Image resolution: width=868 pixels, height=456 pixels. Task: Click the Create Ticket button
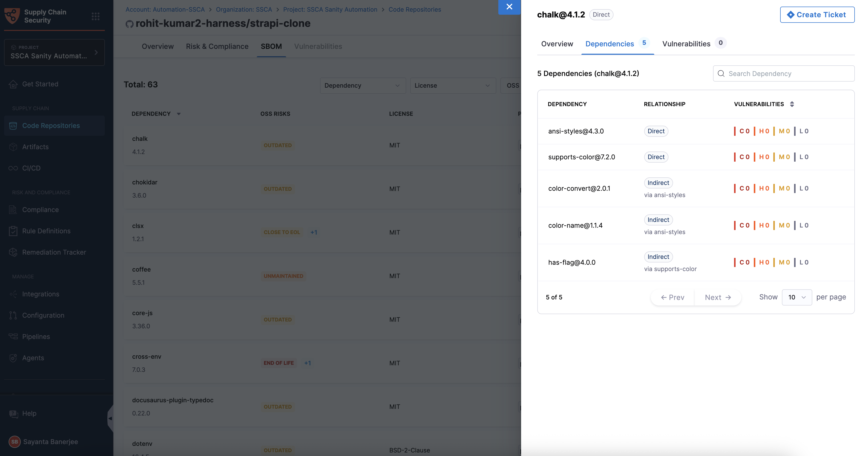817,15
